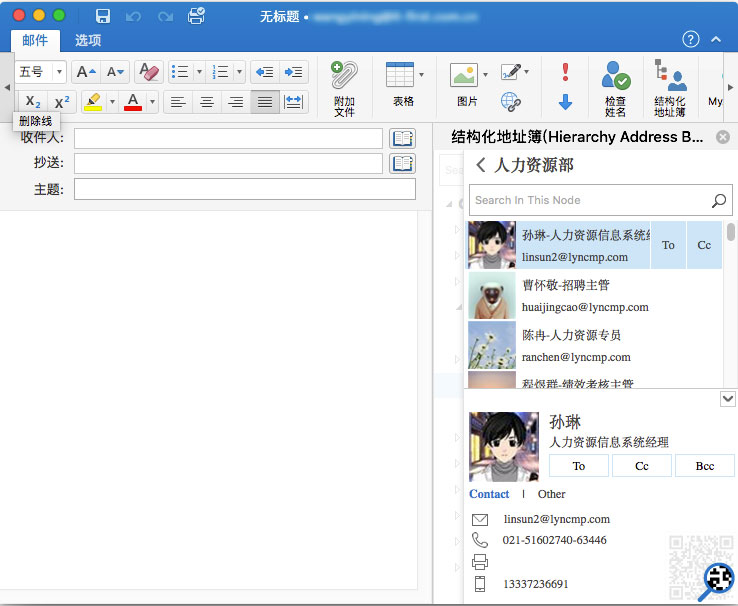Align text to the left
The image size is (738, 606).
(178, 102)
